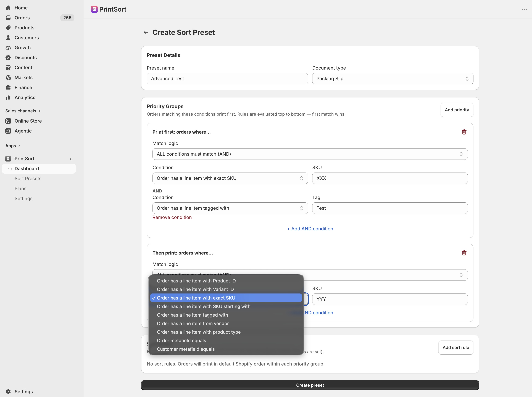Click the Tag field containing Test
Viewport: 532px width, 397px height.
click(x=390, y=208)
